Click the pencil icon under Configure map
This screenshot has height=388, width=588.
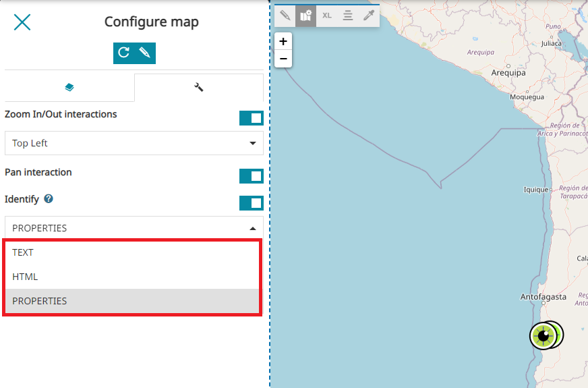[x=144, y=53]
